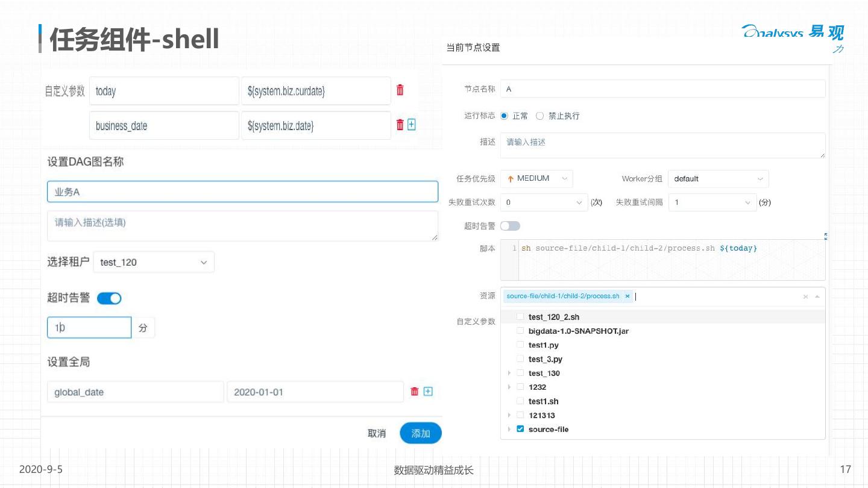868x488 pixels.
Task: Remove the process.sh resource tag
Action: 627,296
